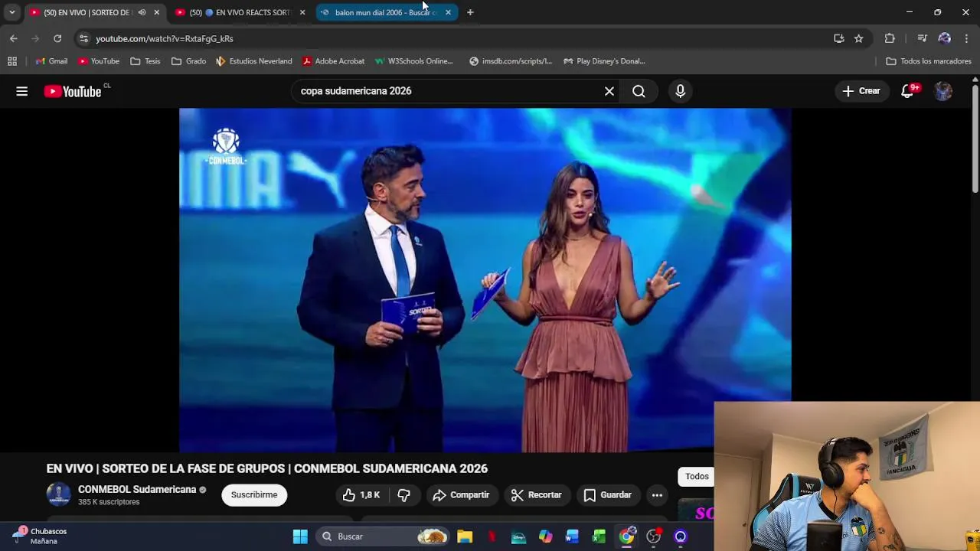This screenshot has width=980, height=551.
Task: Open the Gmail bookmark
Action: [51, 61]
